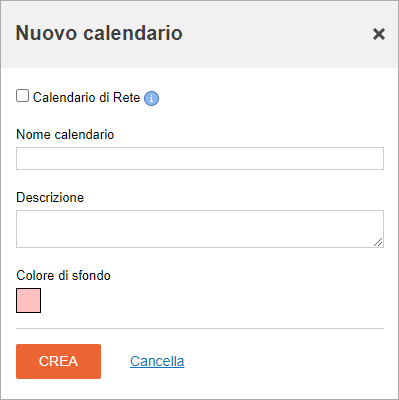This screenshot has height=400, width=399.
Task: Create the calendar with CREA
Action: (x=58, y=361)
